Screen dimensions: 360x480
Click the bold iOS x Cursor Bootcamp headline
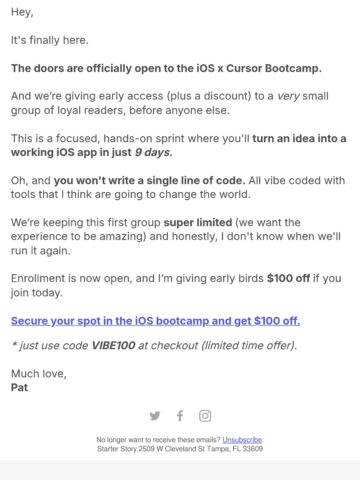pos(166,68)
